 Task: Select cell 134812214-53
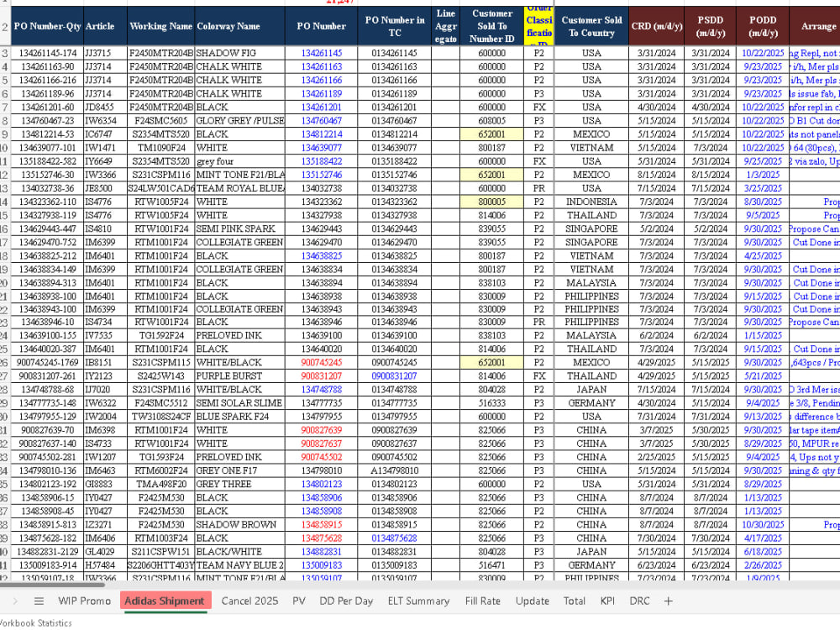point(47,134)
